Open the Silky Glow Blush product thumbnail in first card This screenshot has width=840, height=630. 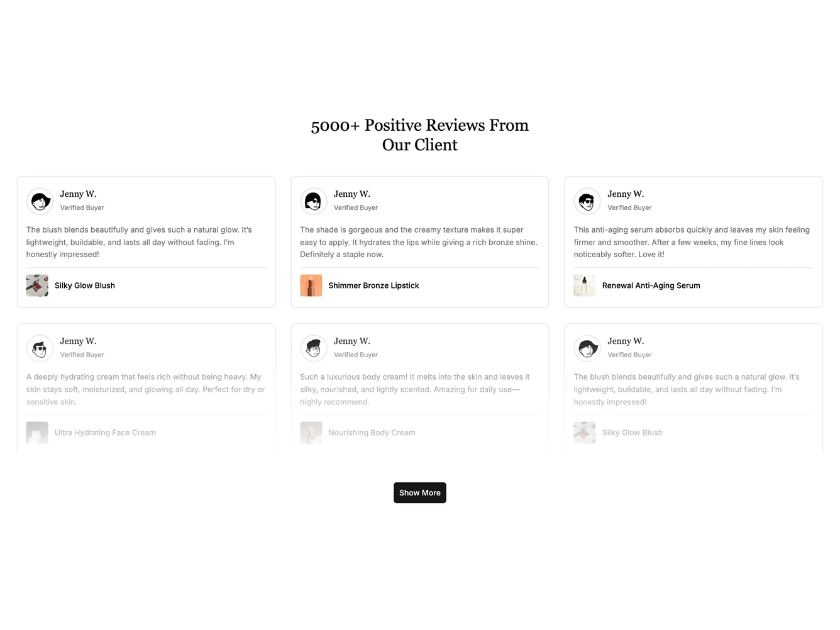37,285
